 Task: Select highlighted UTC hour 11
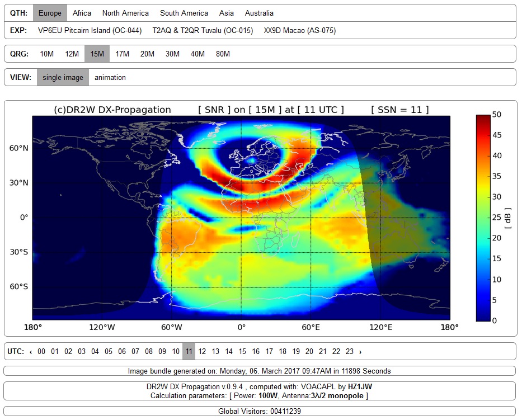[x=189, y=351]
